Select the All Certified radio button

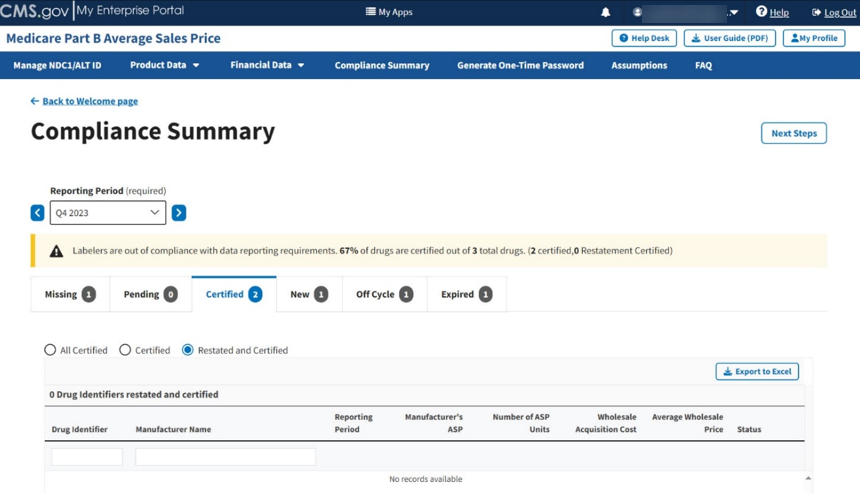[x=50, y=350]
